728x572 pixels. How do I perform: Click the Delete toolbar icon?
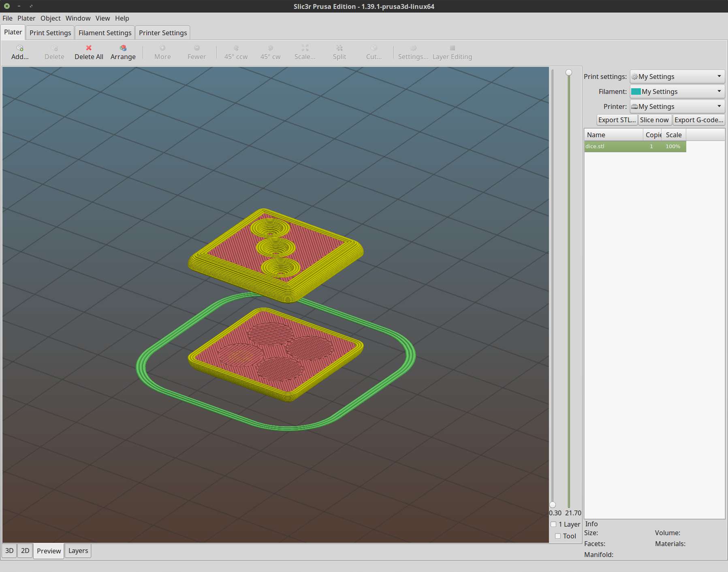pos(54,48)
